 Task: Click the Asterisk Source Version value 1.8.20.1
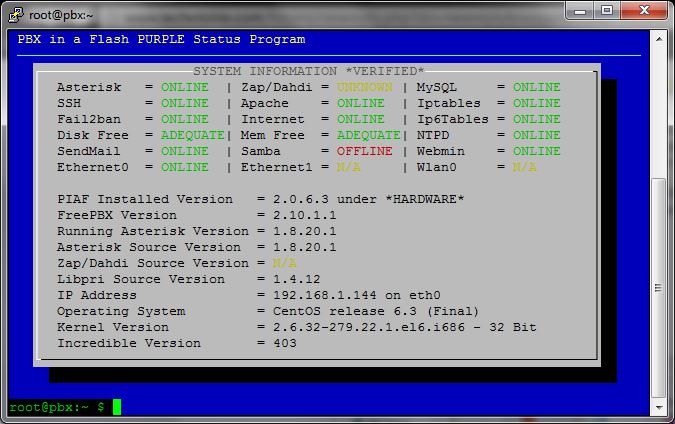click(x=305, y=247)
